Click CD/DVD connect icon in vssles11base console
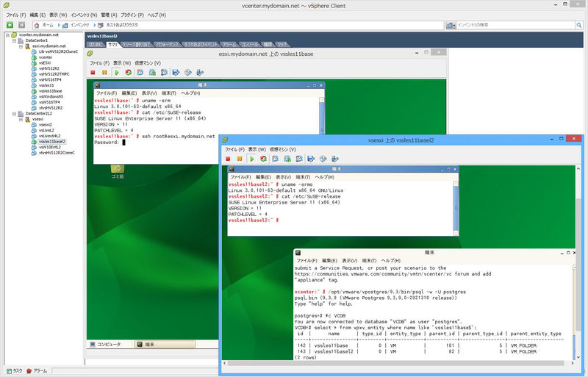This screenshot has width=588, height=377. [x=188, y=73]
